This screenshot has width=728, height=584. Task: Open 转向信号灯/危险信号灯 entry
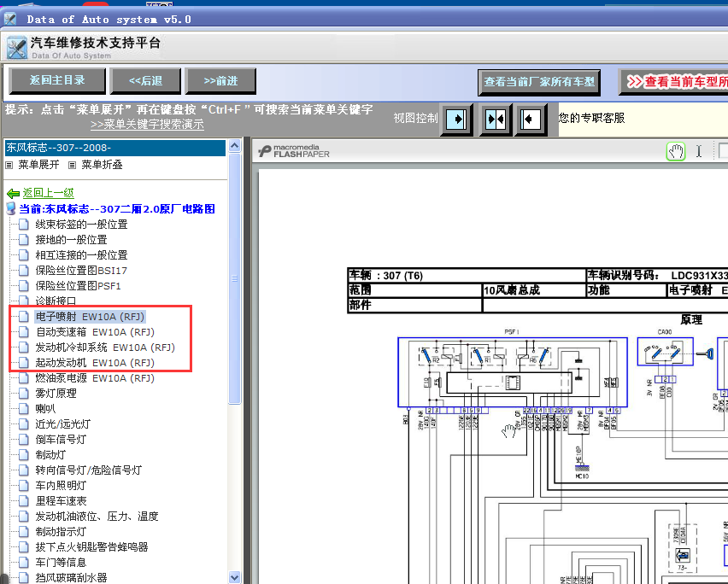click(88, 470)
